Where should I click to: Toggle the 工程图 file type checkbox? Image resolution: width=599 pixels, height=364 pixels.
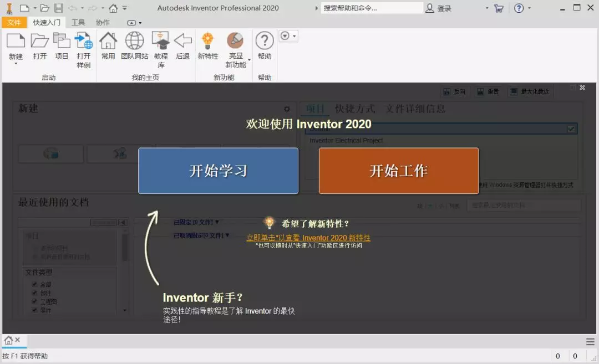(x=34, y=301)
